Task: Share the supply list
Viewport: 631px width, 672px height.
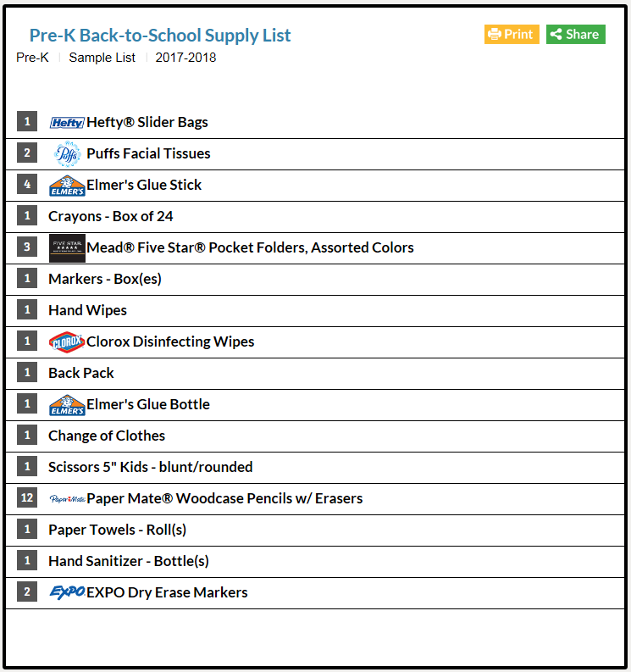Action: (576, 34)
